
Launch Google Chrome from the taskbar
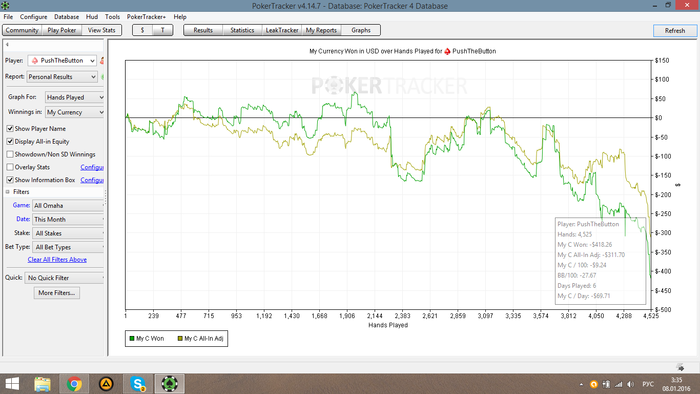[75, 384]
